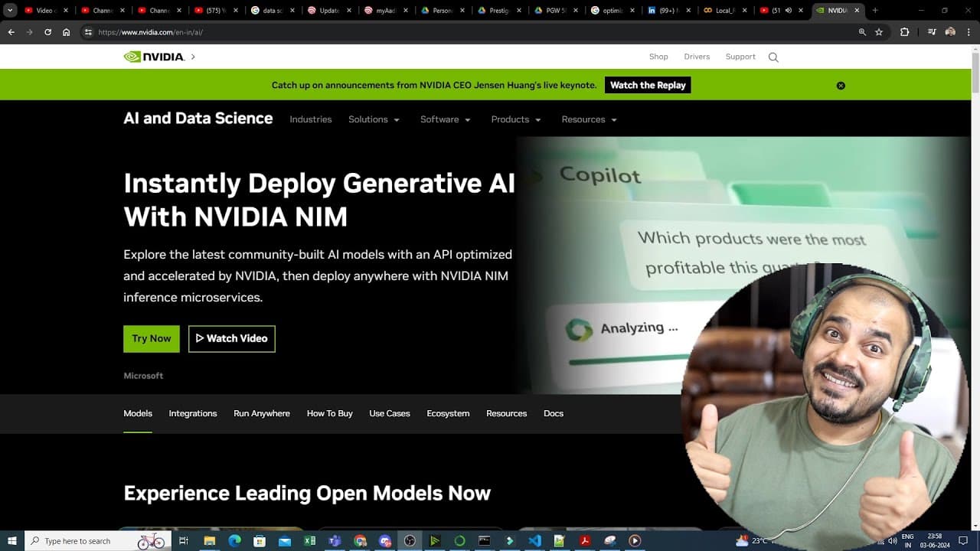Switch to the Integrations tab
Viewport: 980px width, 551px height.
click(x=193, y=413)
